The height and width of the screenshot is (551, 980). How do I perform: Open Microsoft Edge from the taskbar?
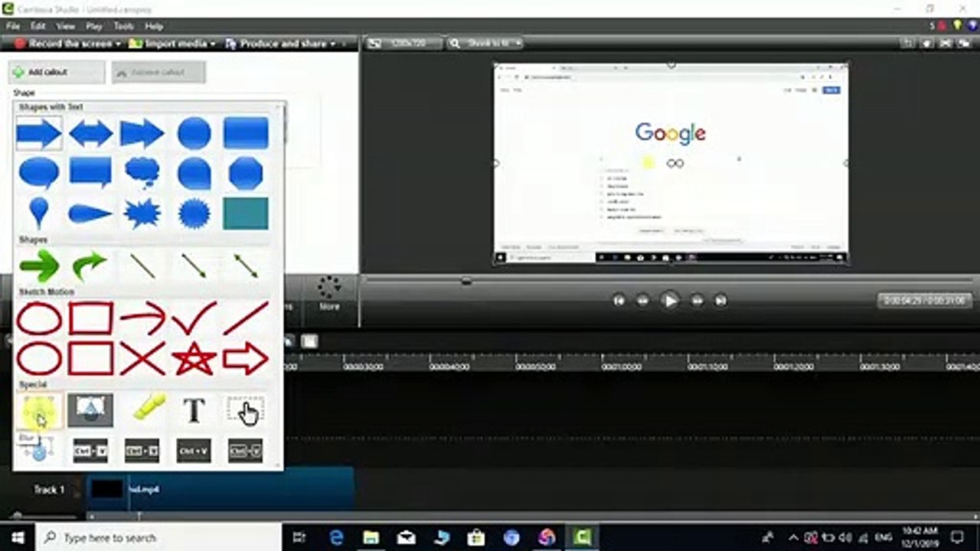pyautogui.click(x=336, y=537)
